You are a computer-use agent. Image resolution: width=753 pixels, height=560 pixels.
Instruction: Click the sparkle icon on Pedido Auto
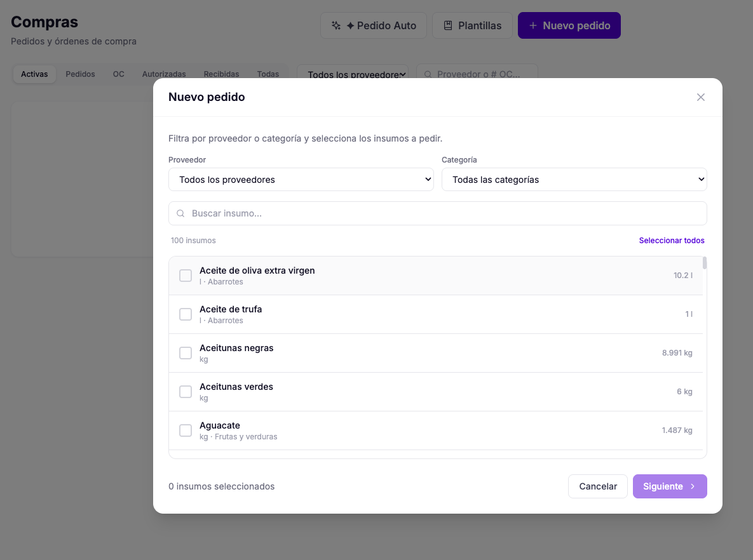click(x=336, y=25)
